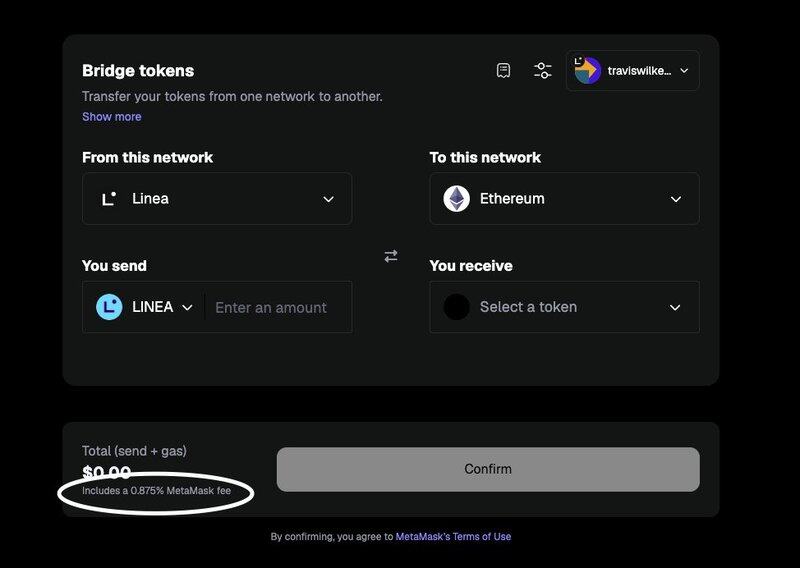
Task: Click the Ethereum network logo
Action: 457,199
